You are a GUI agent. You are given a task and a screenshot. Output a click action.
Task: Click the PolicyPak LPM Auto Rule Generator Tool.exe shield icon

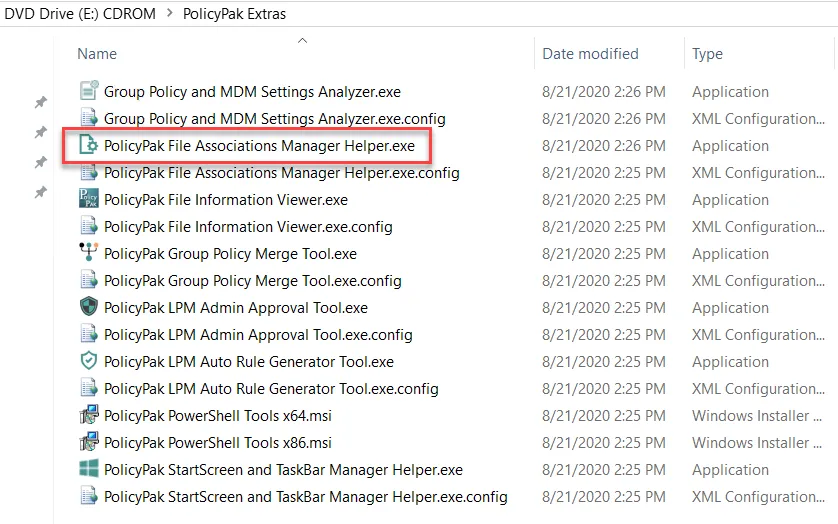(x=89, y=361)
